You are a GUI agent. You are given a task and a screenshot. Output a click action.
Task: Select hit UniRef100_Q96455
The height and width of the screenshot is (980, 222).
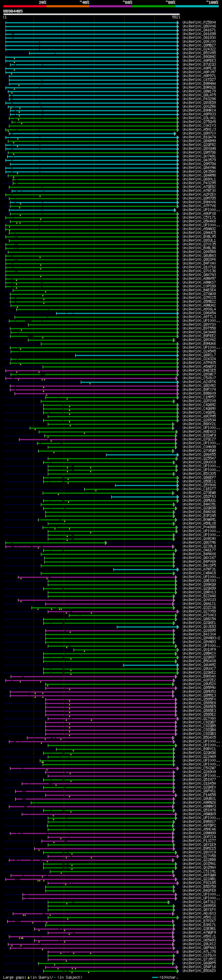point(199,455)
